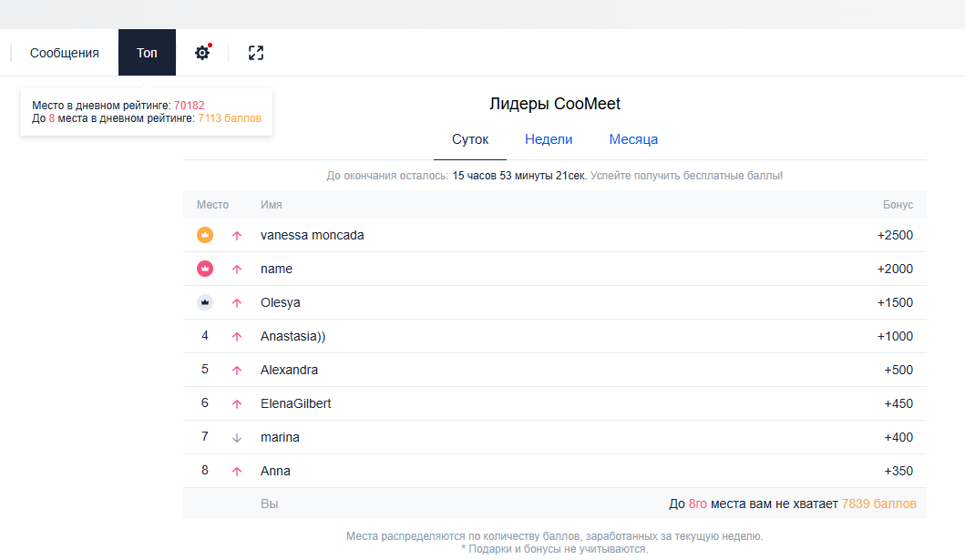The image size is (965, 560).
Task: Click the up arrow beside Alexandra
Action: (237, 371)
